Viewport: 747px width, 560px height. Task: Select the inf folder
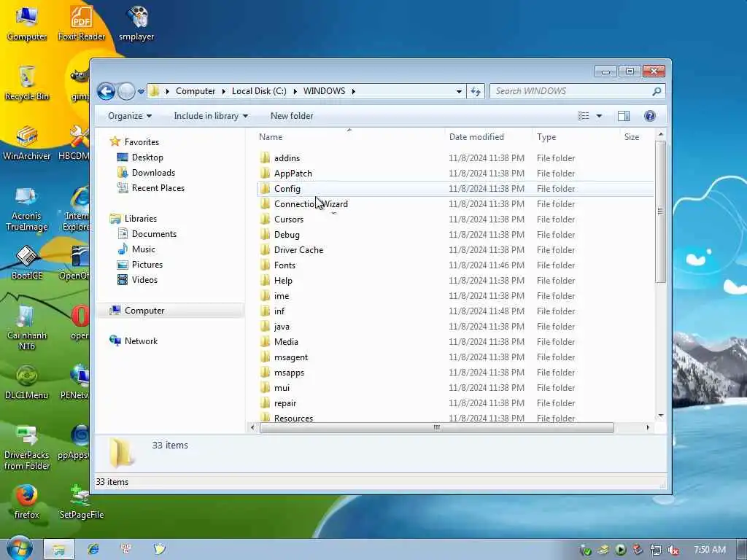click(x=279, y=311)
